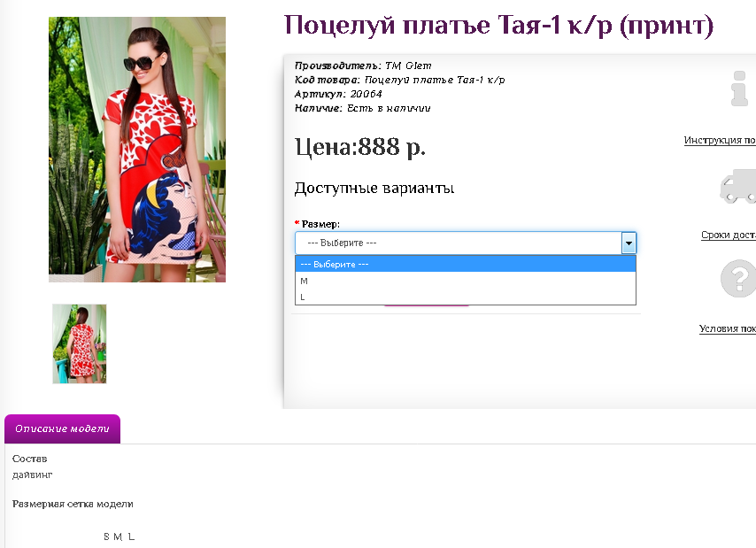756x548 pixels.
Task: Open the Размер dropdown arrow
Action: [x=629, y=243]
